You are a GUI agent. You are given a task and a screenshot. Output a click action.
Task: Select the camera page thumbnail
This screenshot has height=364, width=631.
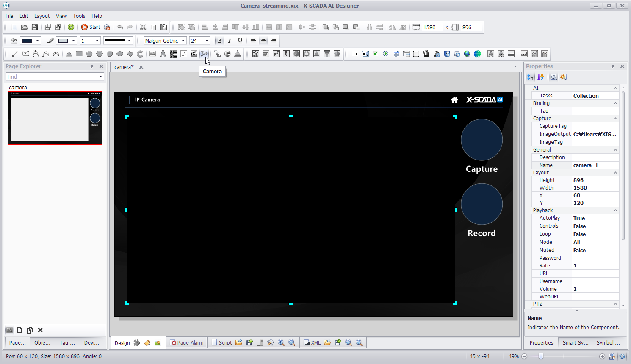(x=55, y=118)
